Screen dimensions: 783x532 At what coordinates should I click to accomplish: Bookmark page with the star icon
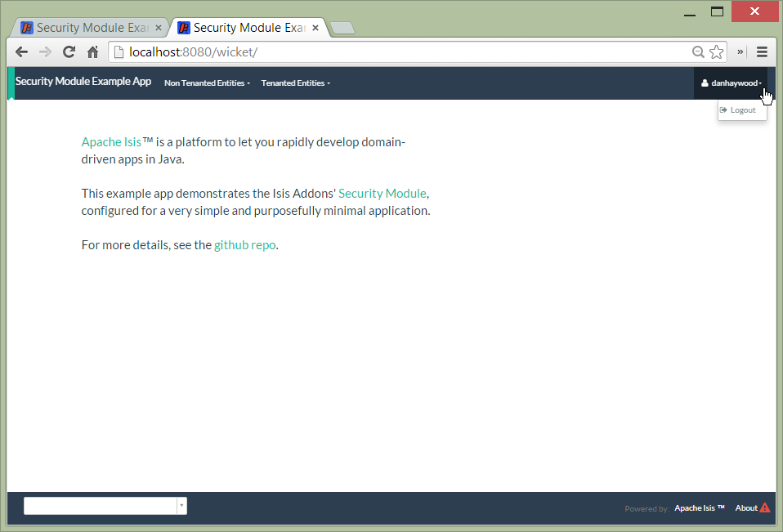(x=717, y=52)
